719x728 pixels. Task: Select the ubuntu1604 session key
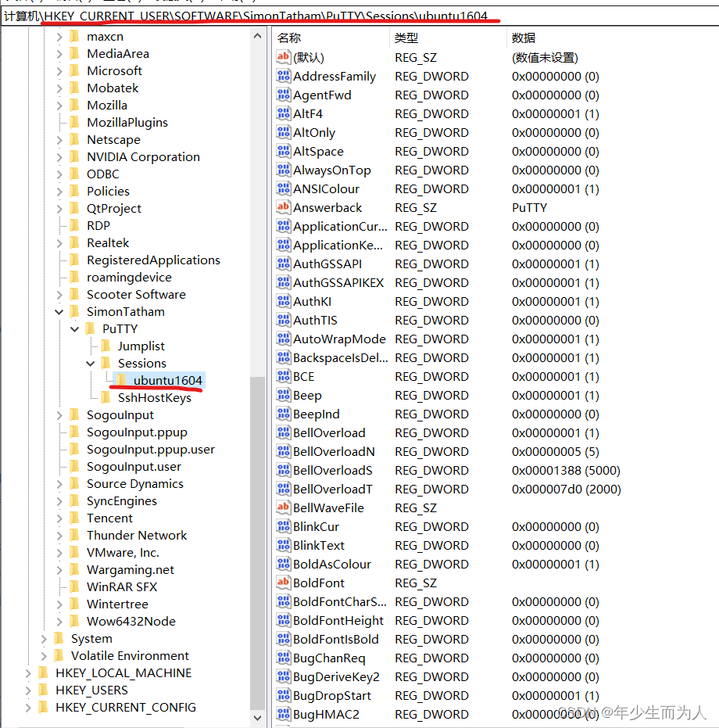[x=167, y=380]
